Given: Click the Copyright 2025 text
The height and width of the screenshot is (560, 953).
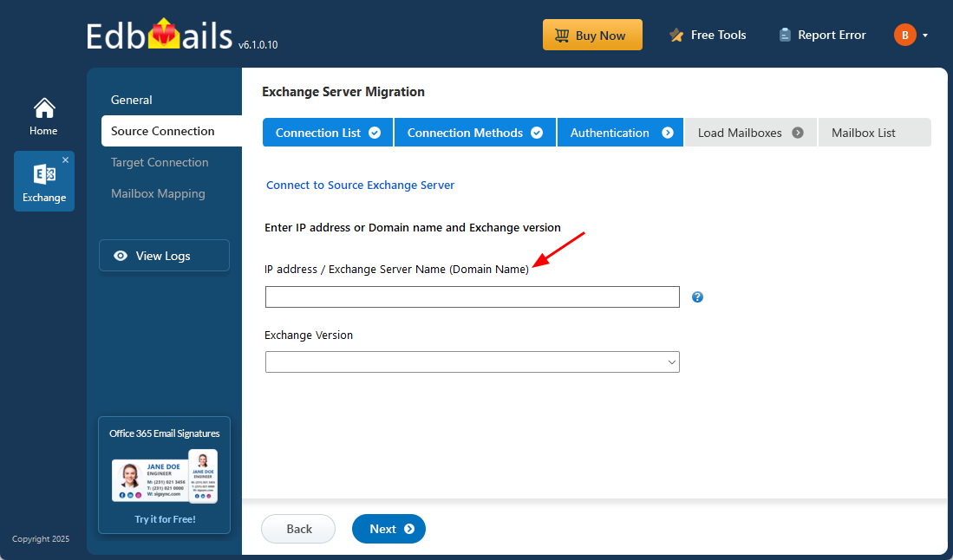Looking at the screenshot, I should pos(41,538).
